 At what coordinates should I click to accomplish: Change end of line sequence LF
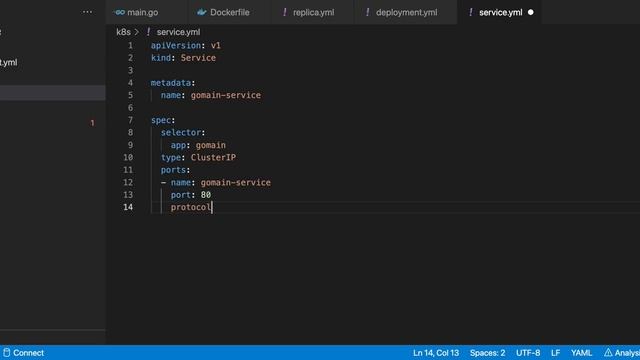pyautogui.click(x=556, y=353)
